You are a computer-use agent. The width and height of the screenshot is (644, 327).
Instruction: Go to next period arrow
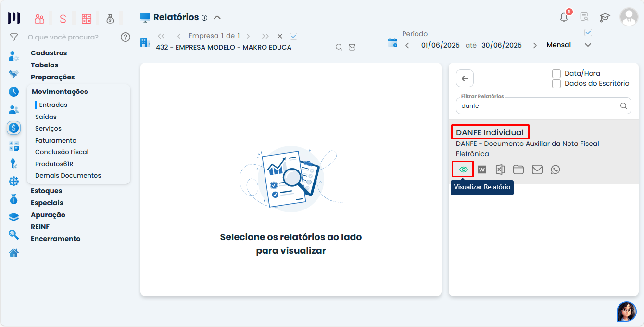535,45
